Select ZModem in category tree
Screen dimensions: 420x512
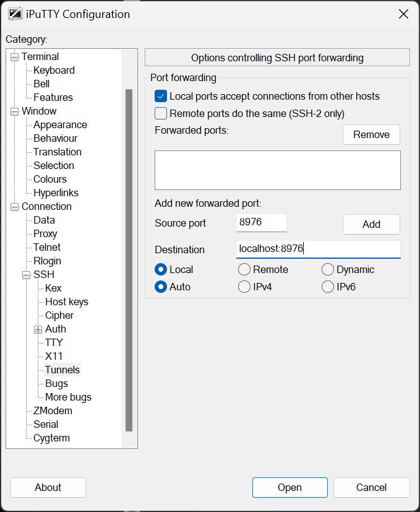tap(53, 410)
